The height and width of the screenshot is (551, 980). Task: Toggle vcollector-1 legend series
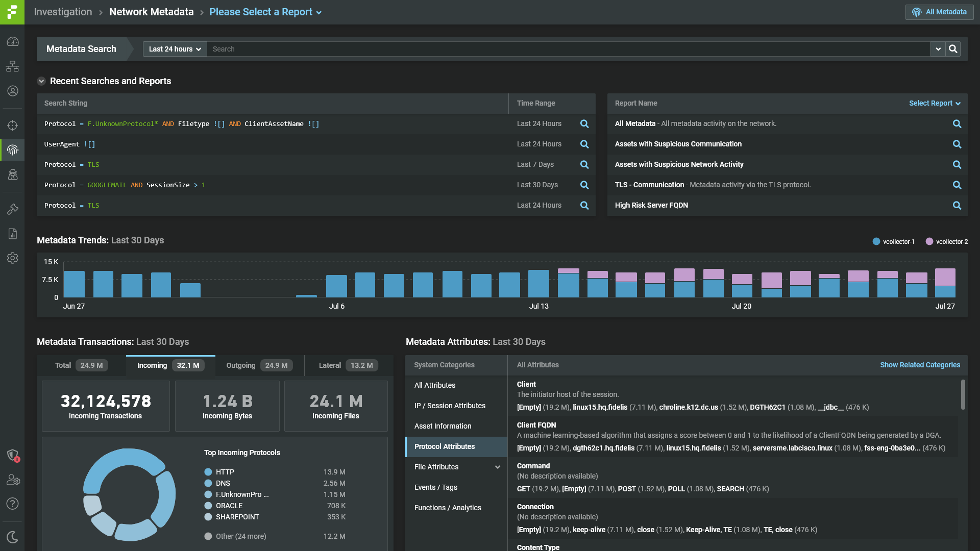[x=893, y=242]
